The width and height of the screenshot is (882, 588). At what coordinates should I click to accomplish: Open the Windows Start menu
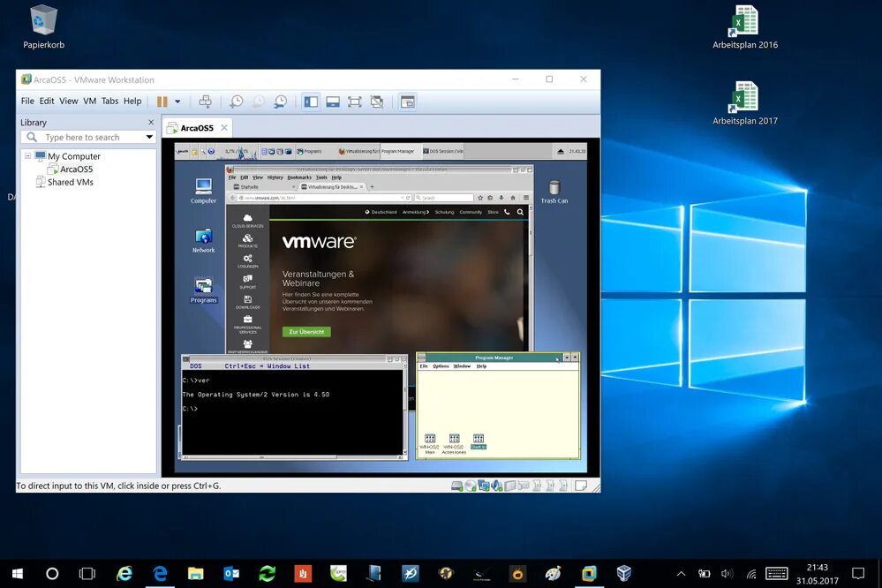18,573
